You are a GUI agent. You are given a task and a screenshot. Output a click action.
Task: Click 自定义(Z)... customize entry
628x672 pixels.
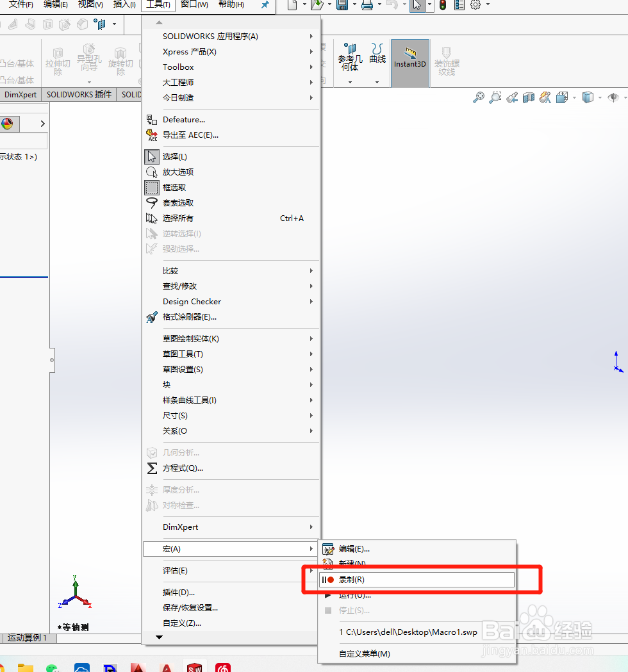(231, 623)
